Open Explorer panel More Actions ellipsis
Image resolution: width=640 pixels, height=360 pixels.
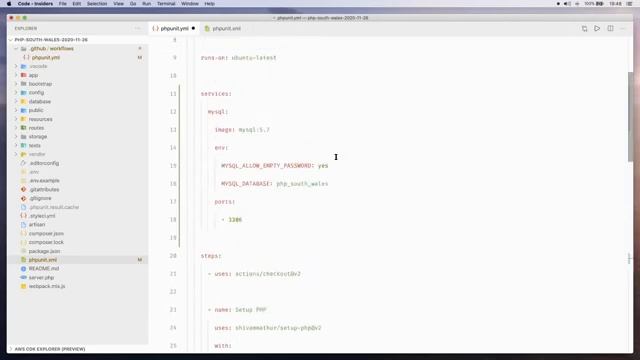[x=138, y=29]
